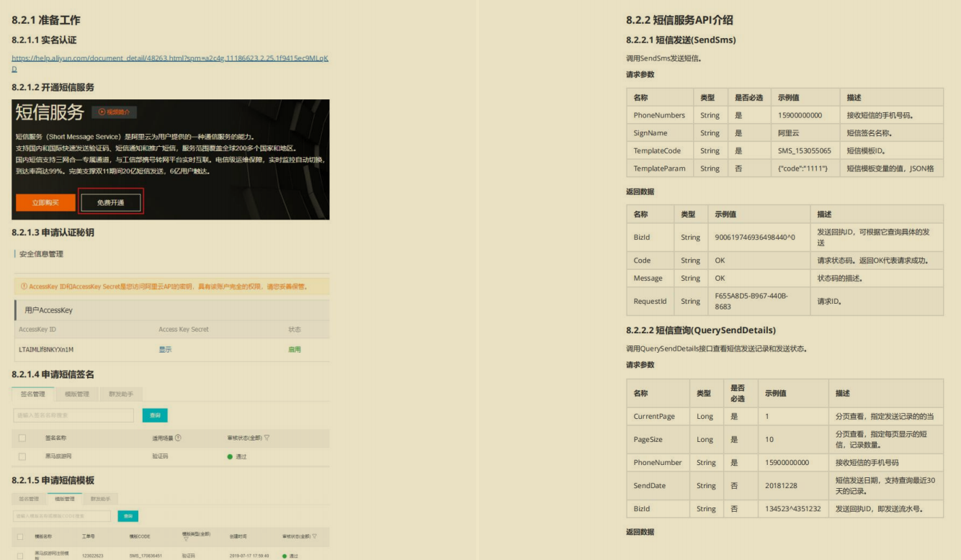Screen dimensions: 961x560
Task: Click the example value 阿里云
Action: click(790, 133)
